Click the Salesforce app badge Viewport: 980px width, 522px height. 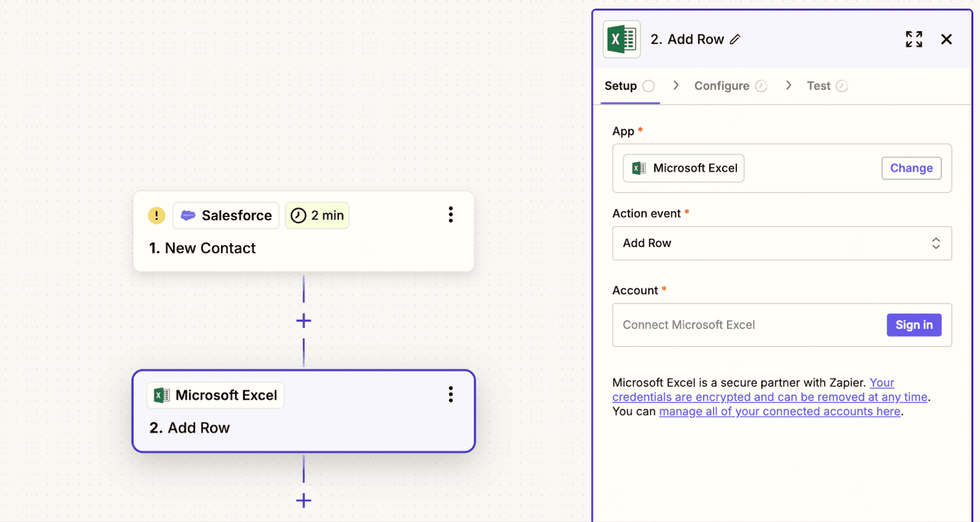coord(226,216)
